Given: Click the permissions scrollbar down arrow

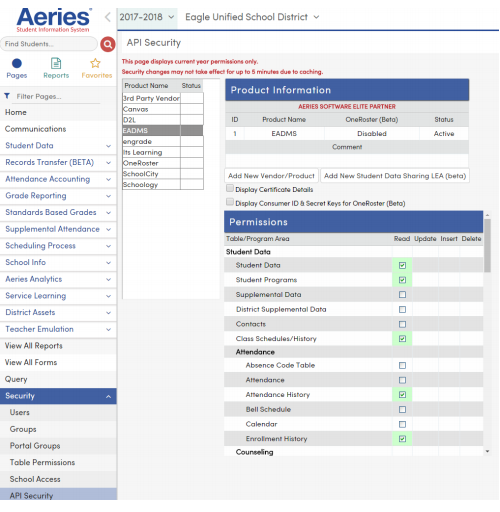Looking at the screenshot, I should tap(487, 451).
